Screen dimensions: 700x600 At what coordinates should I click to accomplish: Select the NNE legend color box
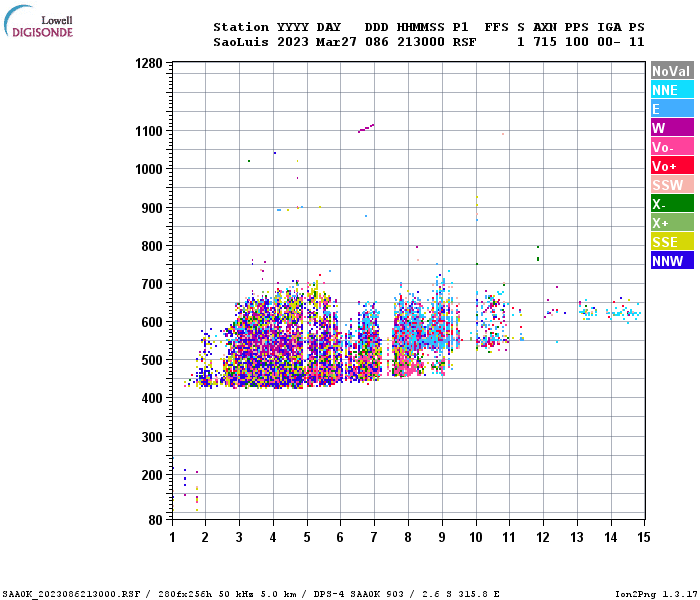point(672,90)
